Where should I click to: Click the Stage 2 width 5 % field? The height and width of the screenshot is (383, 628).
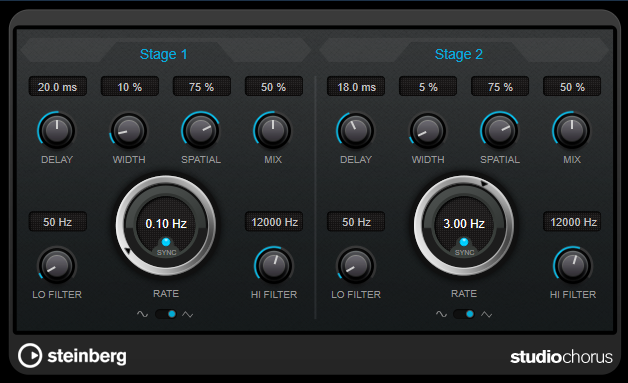[428, 87]
